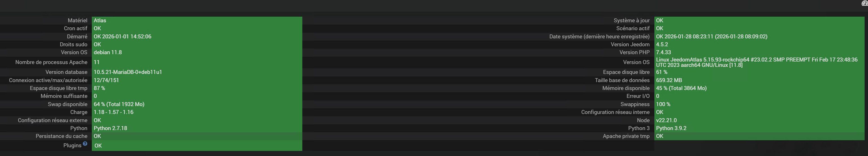Click the blue help icon beside Plugins
The image size is (868, 156).
(85, 144)
